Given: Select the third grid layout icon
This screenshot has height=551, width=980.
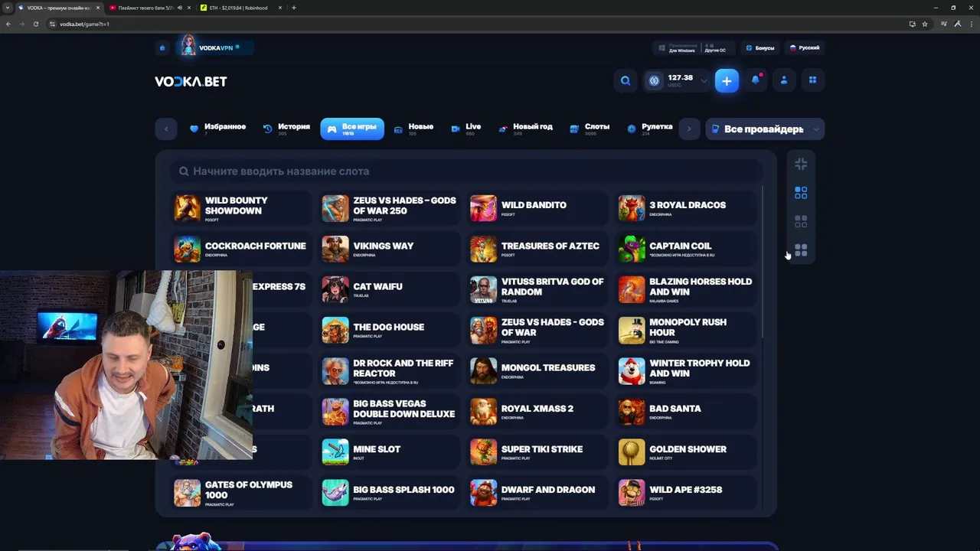Looking at the screenshot, I should point(801,222).
